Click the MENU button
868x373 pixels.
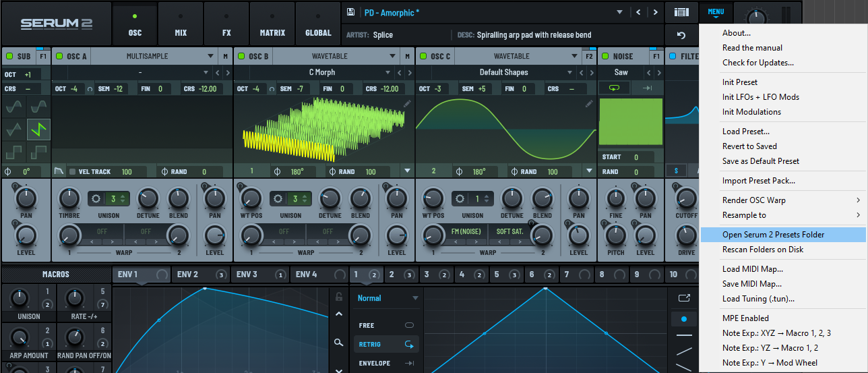tap(716, 12)
